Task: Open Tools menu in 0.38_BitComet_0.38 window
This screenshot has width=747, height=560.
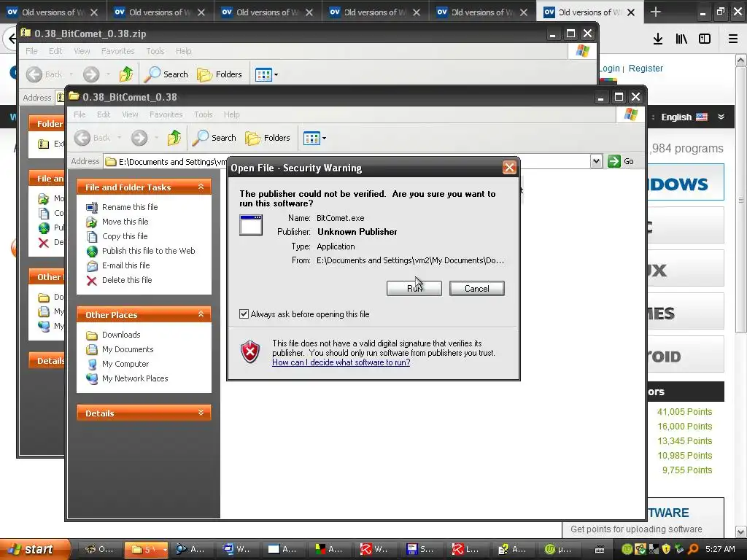Action: pos(203,114)
